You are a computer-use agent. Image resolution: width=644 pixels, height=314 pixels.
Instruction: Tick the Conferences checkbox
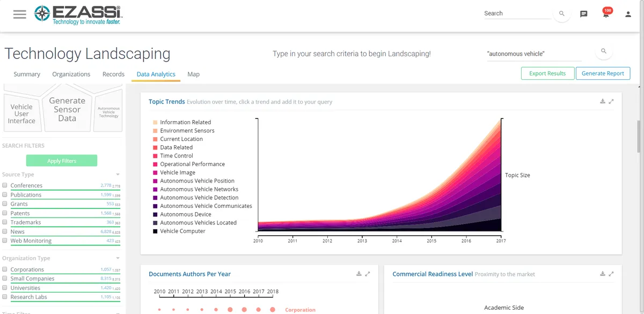5,185
